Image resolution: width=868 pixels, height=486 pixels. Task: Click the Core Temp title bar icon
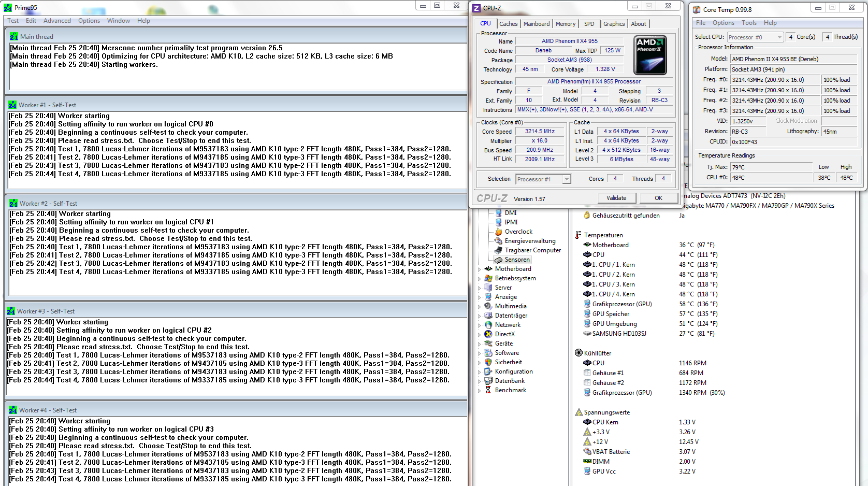(x=697, y=9)
